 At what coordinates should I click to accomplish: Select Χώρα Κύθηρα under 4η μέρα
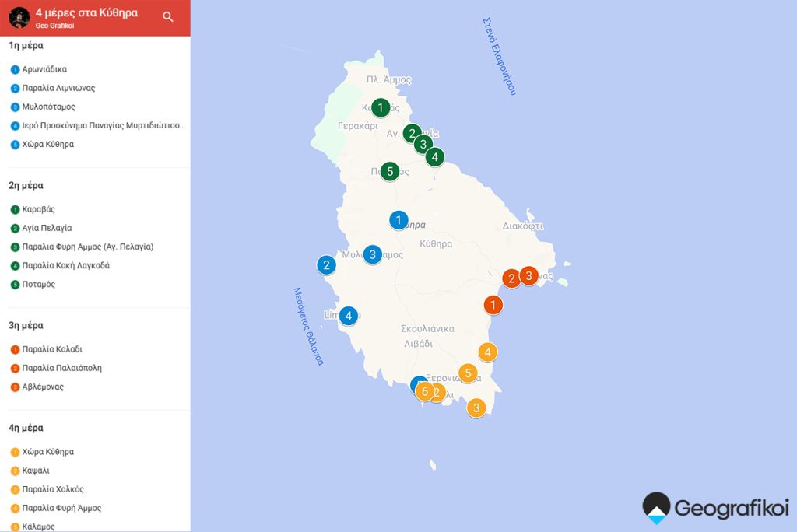[47, 452]
